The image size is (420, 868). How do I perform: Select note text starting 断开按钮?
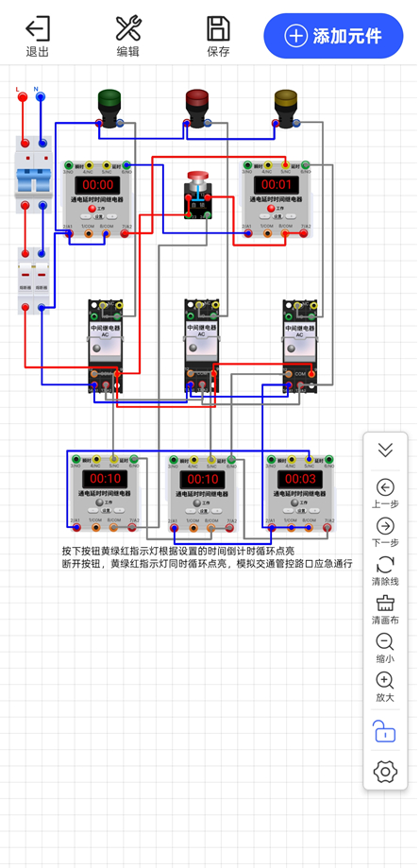pyautogui.click(x=207, y=565)
